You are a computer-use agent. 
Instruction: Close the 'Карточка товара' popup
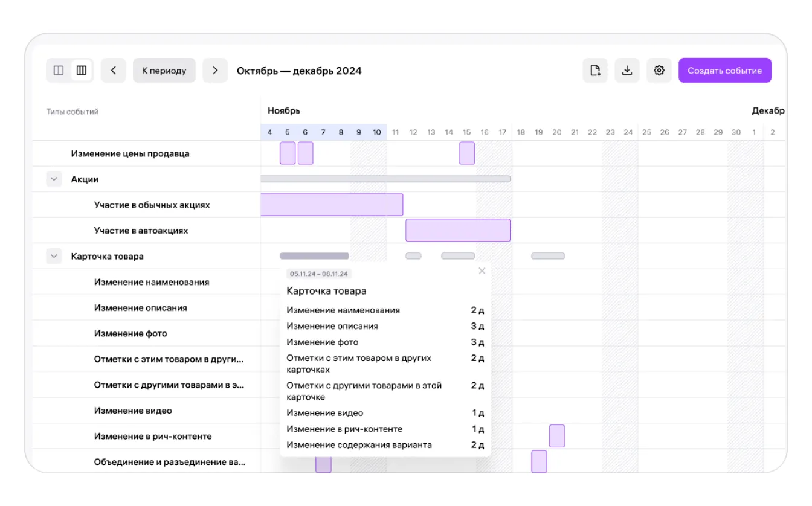click(482, 271)
